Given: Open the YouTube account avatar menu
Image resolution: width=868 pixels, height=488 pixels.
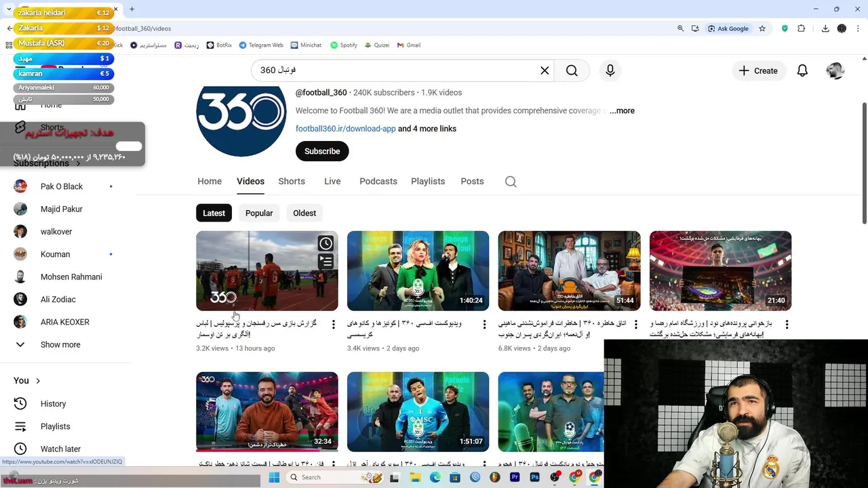Looking at the screenshot, I should [x=835, y=70].
